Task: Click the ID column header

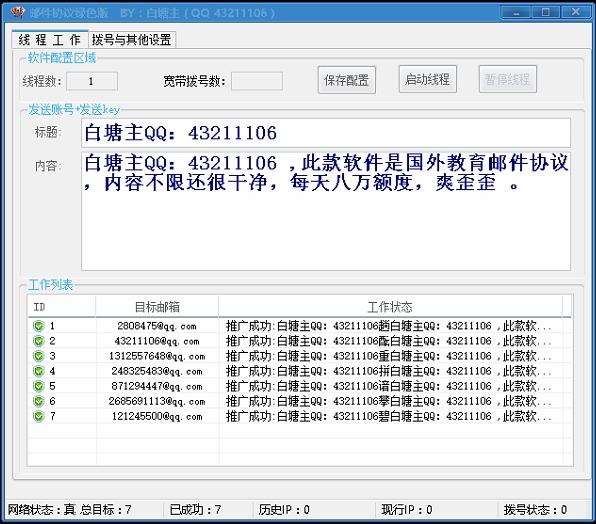Action: click(x=61, y=306)
